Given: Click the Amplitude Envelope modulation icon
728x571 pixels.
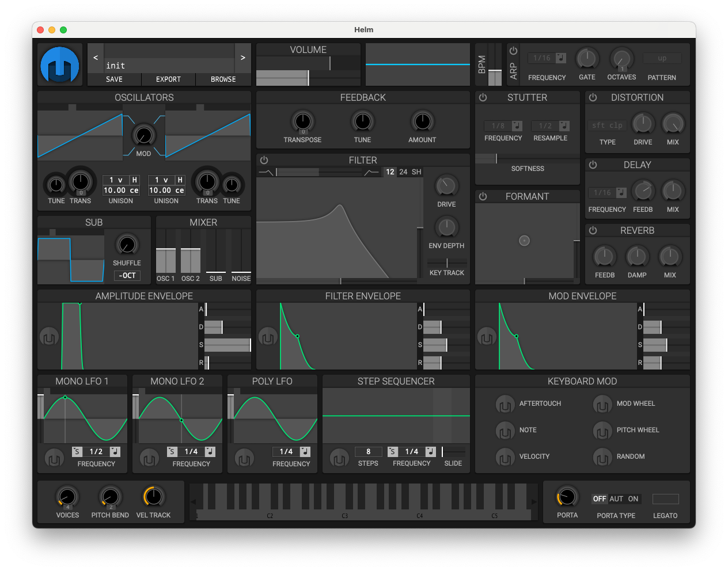Looking at the screenshot, I should click(49, 337).
